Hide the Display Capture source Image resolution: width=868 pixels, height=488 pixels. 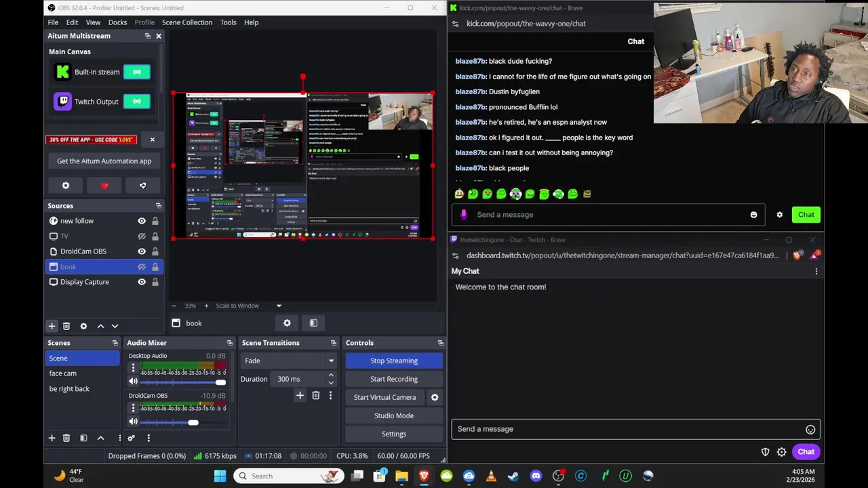[x=142, y=282]
